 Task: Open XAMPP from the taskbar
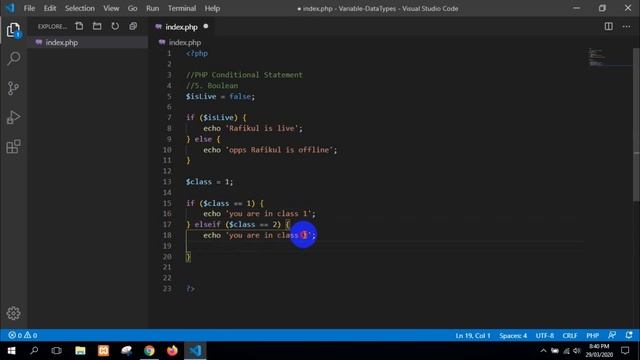[x=103, y=351]
